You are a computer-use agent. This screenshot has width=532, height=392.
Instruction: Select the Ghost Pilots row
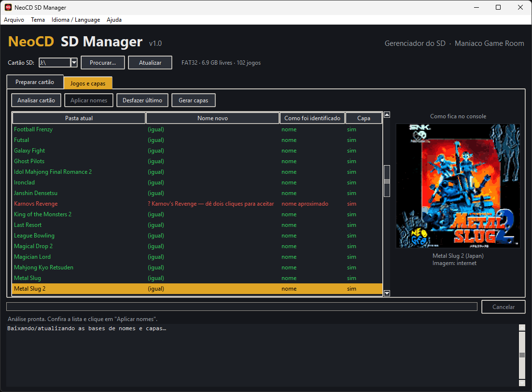[x=197, y=161]
